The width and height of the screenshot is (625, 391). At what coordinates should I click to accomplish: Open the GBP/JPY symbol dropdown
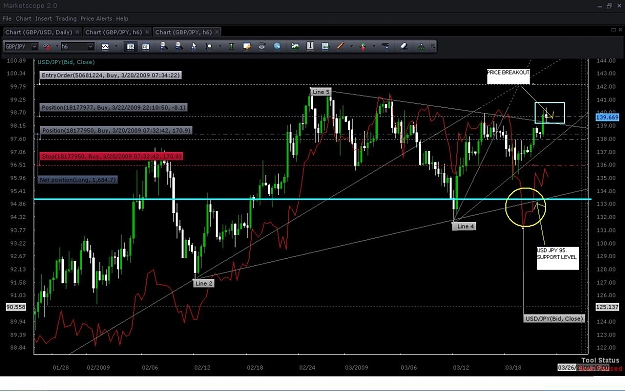point(34,47)
